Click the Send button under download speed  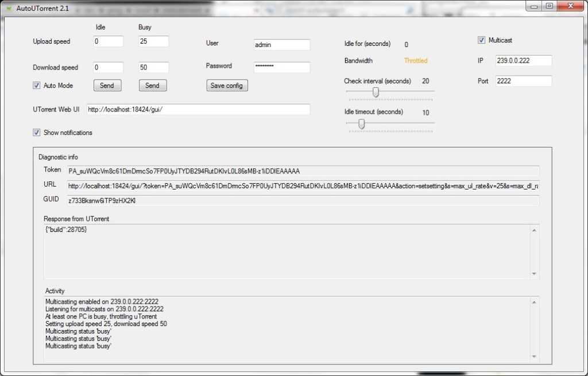point(152,85)
